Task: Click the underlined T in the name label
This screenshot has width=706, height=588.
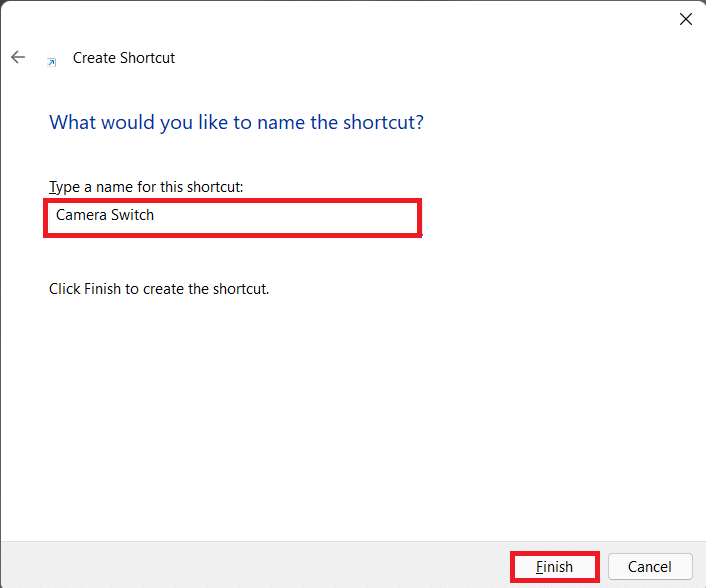Action: [x=53, y=187]
